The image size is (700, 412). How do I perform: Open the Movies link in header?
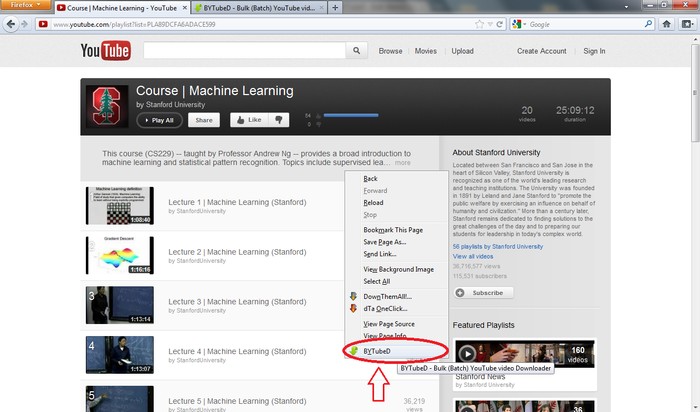(425, 51)
